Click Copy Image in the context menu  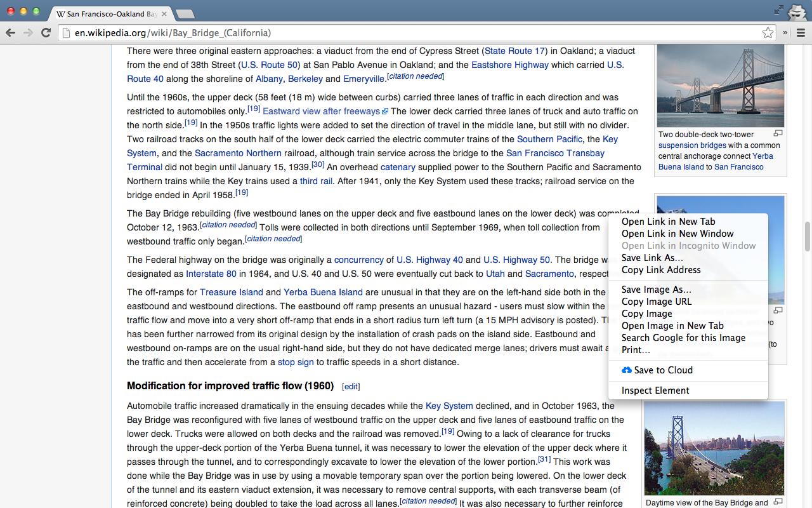coord(647,314)
